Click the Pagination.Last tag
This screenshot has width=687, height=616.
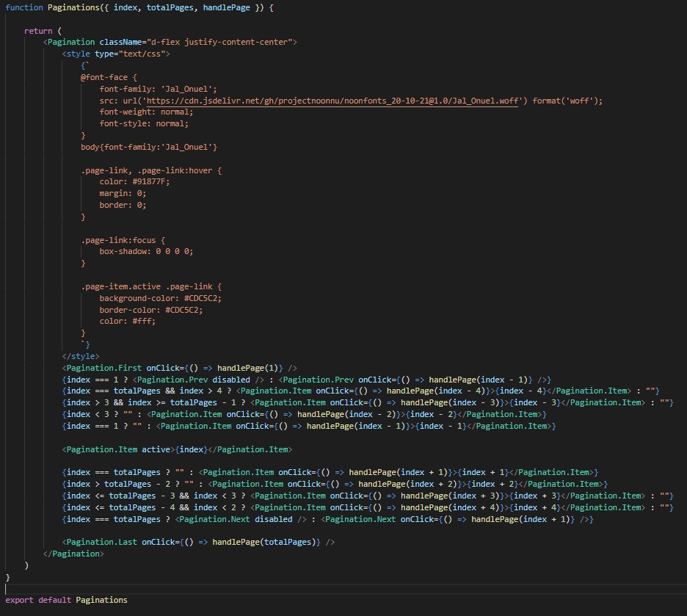tap(101, 542)
